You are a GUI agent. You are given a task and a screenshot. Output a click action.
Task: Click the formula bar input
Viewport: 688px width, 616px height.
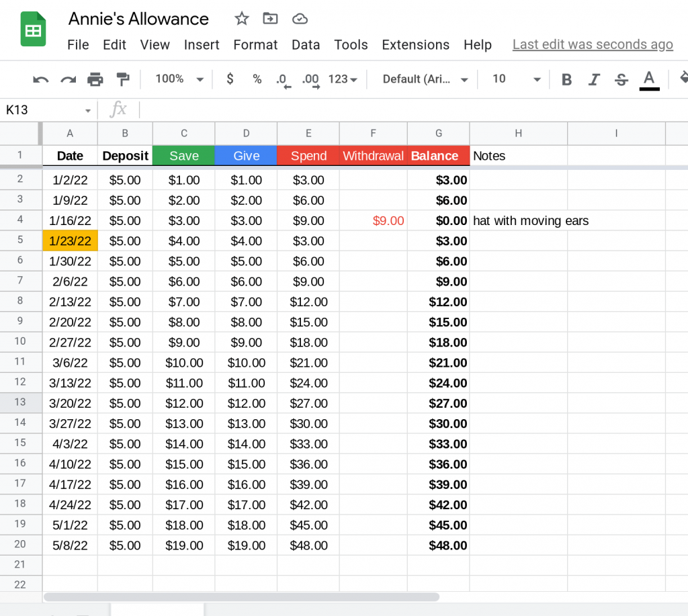click(x=413, y=109)
